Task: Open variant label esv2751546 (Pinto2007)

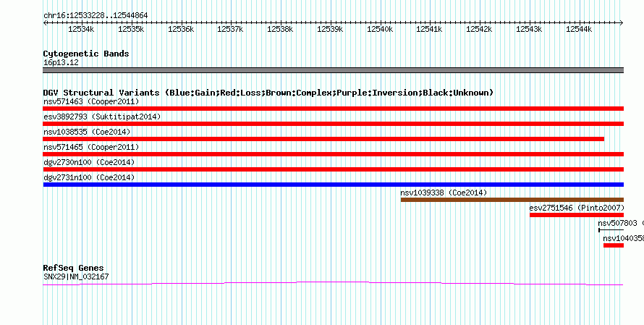Action: [x=577, y=208]
